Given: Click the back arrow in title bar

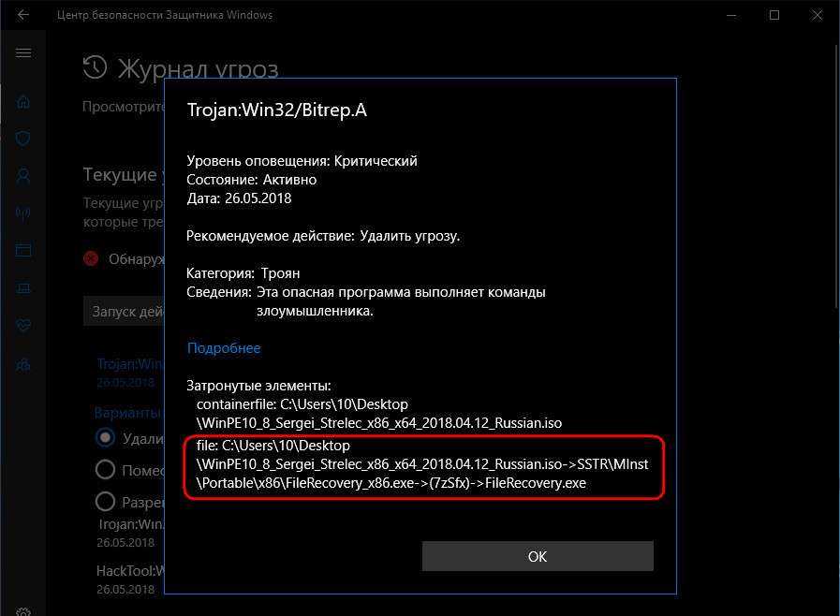Looking at the screenshot, I should pos(23,15).
